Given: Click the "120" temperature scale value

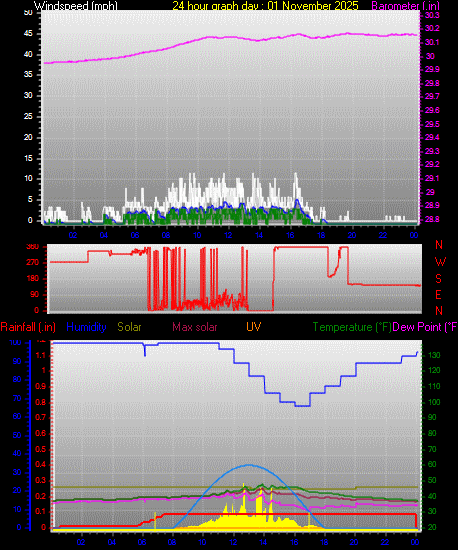Looking at the screenshot, I should [x=434, y=371].
